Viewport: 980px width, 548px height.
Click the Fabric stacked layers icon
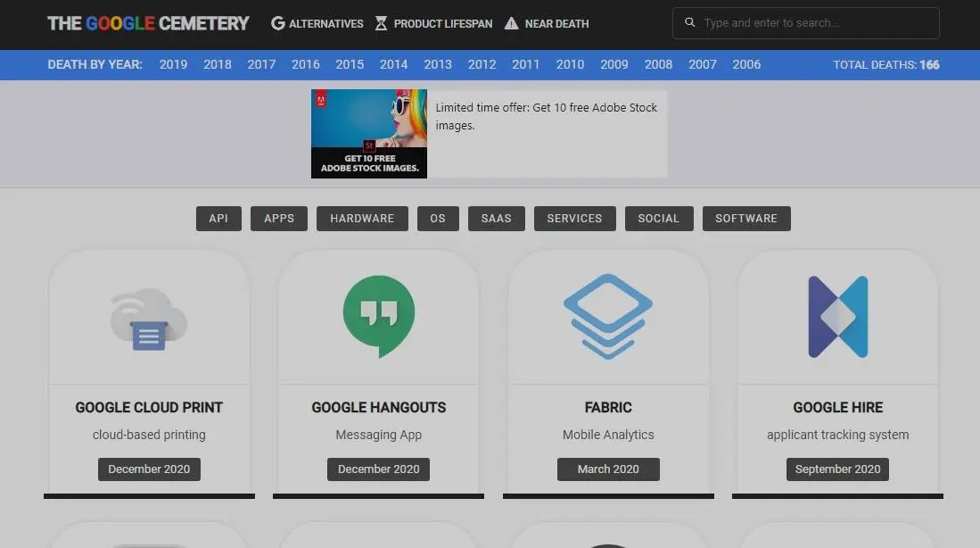[x=608, y=317]
